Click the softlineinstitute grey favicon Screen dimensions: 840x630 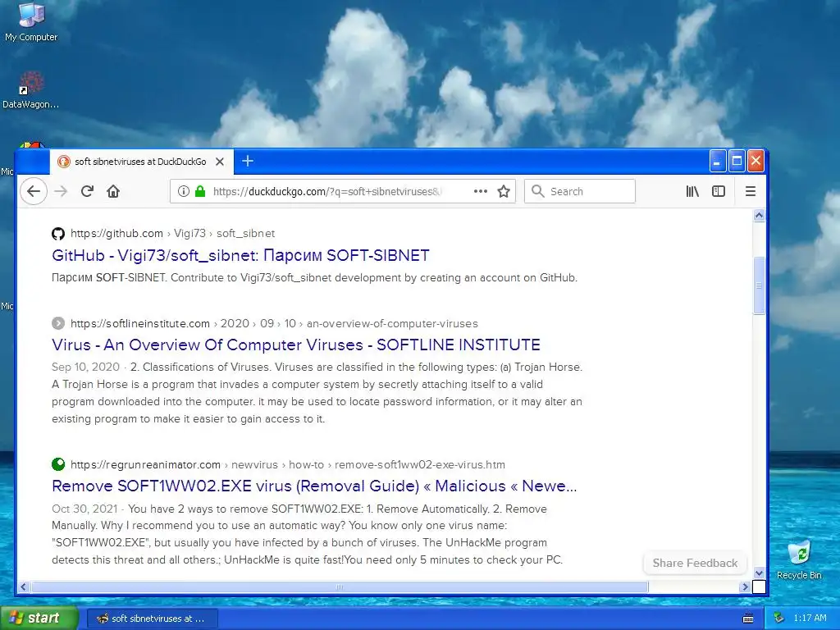58,323
